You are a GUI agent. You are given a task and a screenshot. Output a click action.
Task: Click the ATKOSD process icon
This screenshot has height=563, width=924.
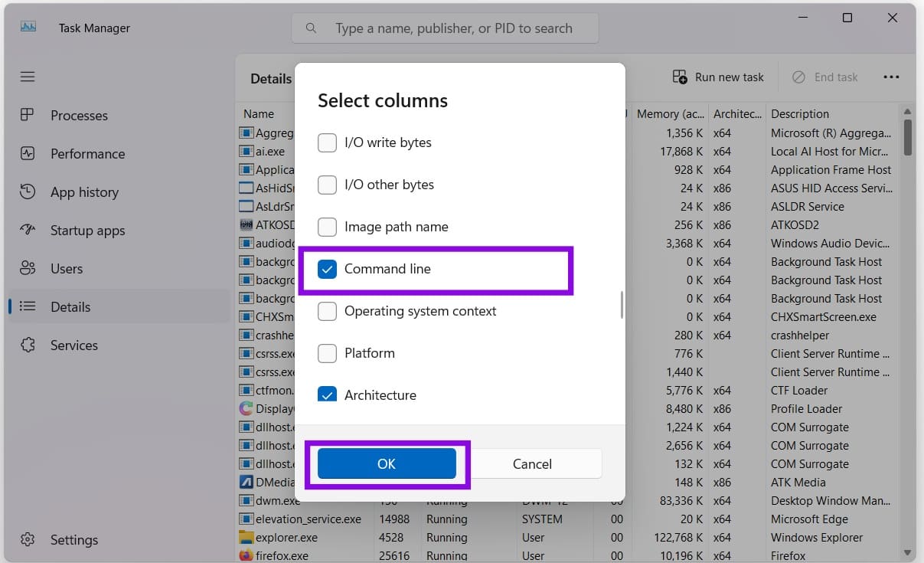246,225
